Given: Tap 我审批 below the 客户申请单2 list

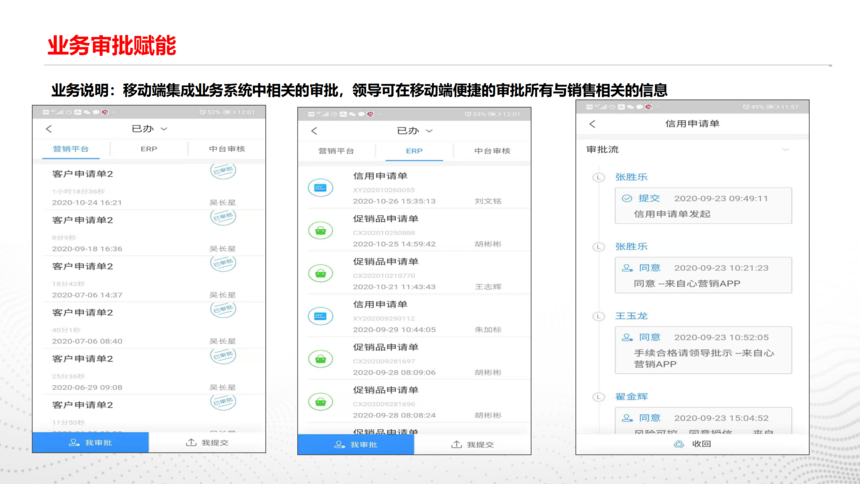Looking at the screenshot, I should coord(90,442).
